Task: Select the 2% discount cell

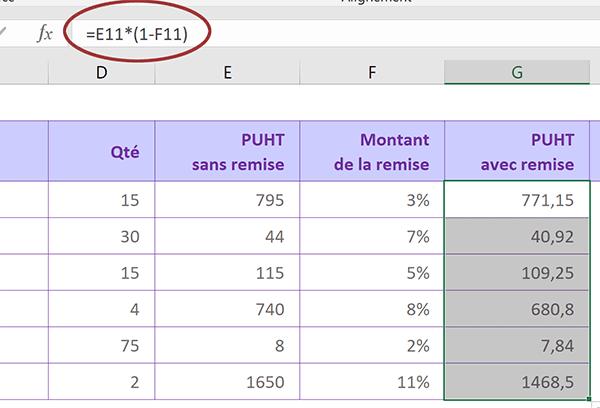Action: click(x=372, y=345)
